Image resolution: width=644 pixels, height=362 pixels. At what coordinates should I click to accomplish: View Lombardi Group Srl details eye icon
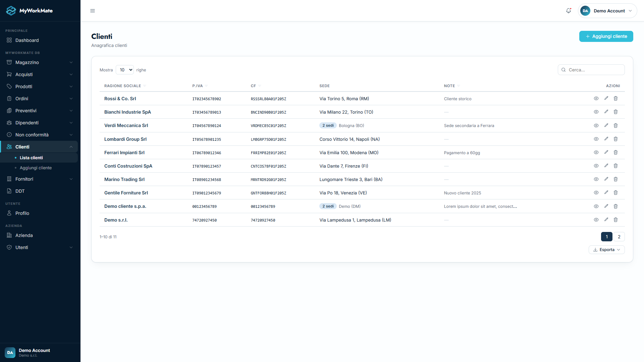tap(596, 139)
